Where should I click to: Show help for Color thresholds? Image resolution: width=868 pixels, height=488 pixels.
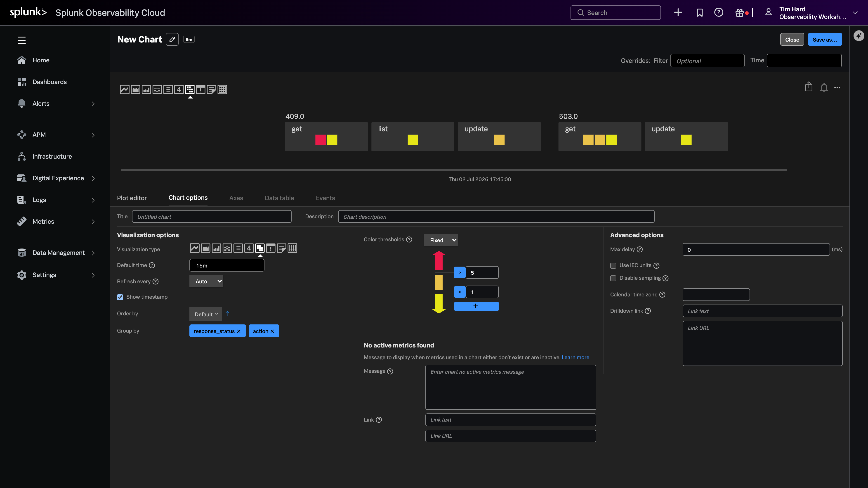pos(409,239)
